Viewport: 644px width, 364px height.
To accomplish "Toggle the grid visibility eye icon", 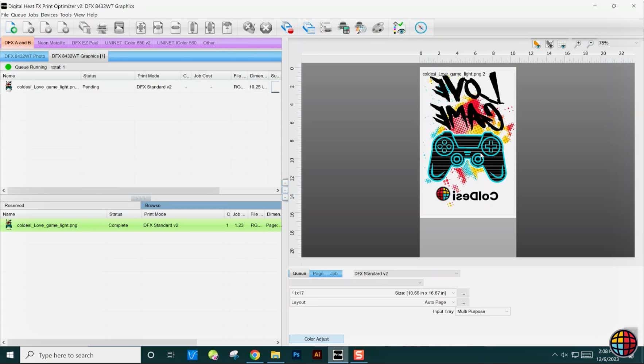I will (562, 44).
